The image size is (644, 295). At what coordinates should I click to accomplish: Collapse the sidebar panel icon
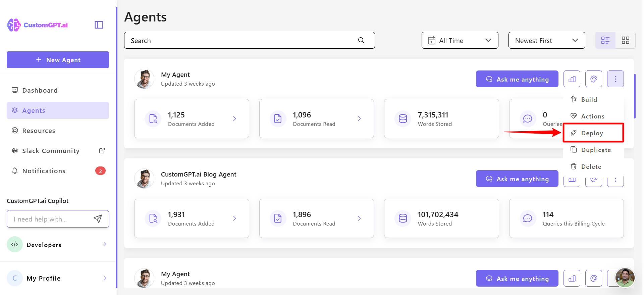click(x=99, y=25)
